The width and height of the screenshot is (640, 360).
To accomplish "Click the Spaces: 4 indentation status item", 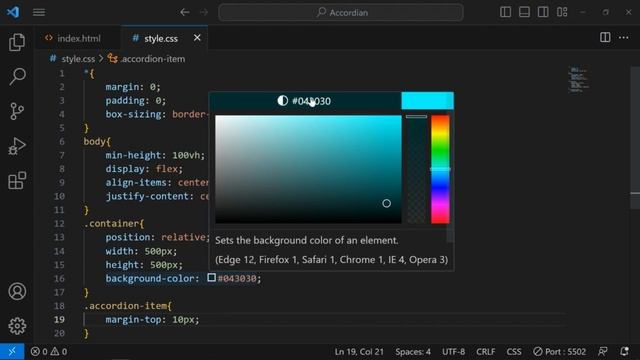I will click(x=413, y=351).
